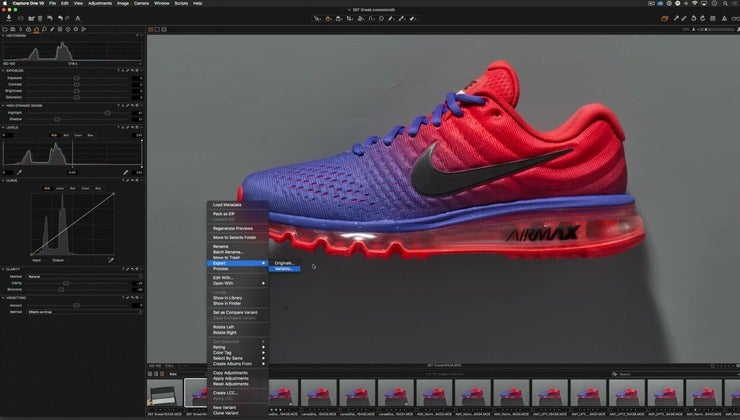
Task: Select the circle spot removal cursor tool
Action: click(381, 18)
